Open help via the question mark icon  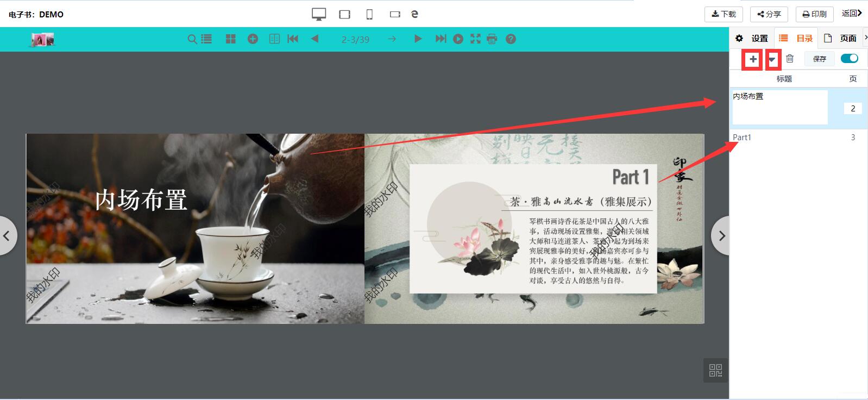coord(511,39)
